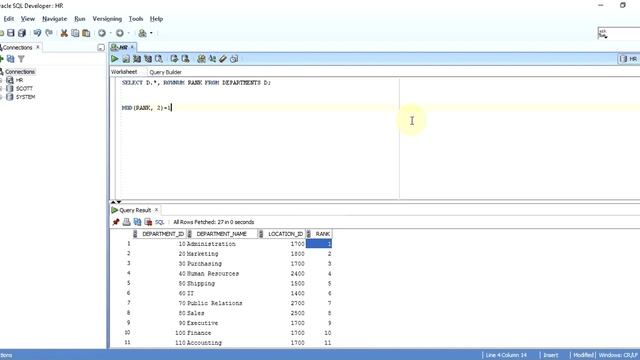Click the Save All icon
Image resolution: width=640 pixels, height=360 pixels.
(22, 33)
